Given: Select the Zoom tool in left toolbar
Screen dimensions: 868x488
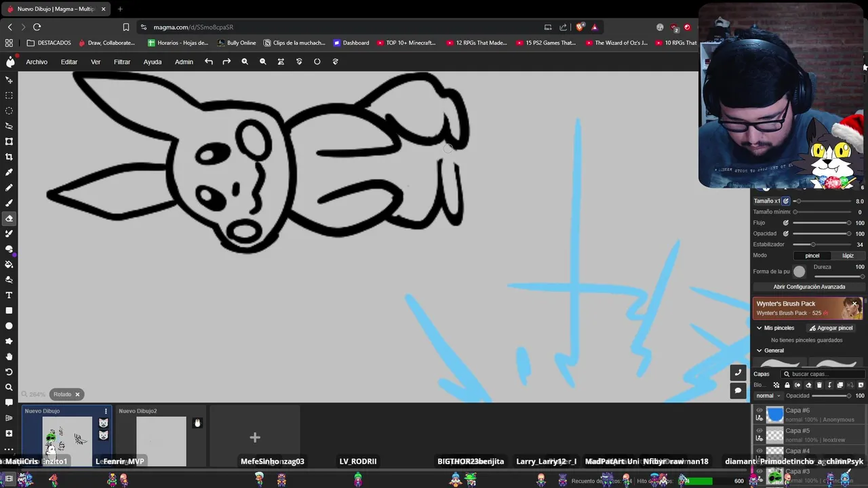Looking at the screenshot, I should point(9,387).
